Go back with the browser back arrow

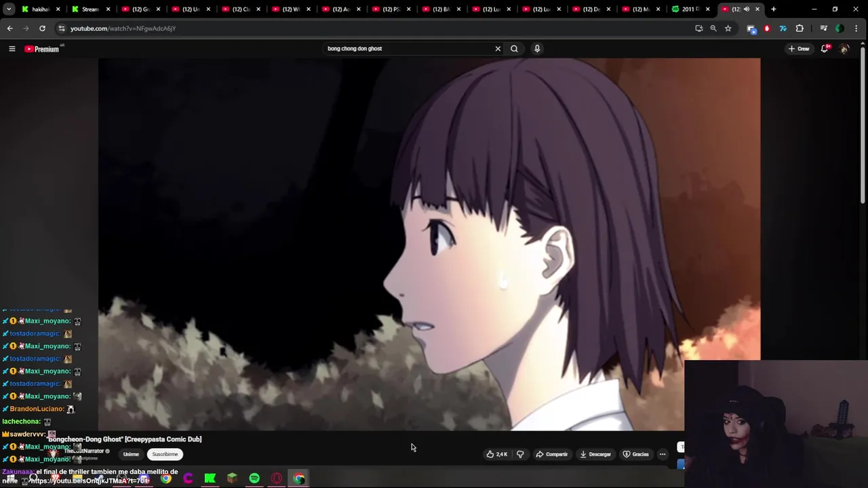10,28
